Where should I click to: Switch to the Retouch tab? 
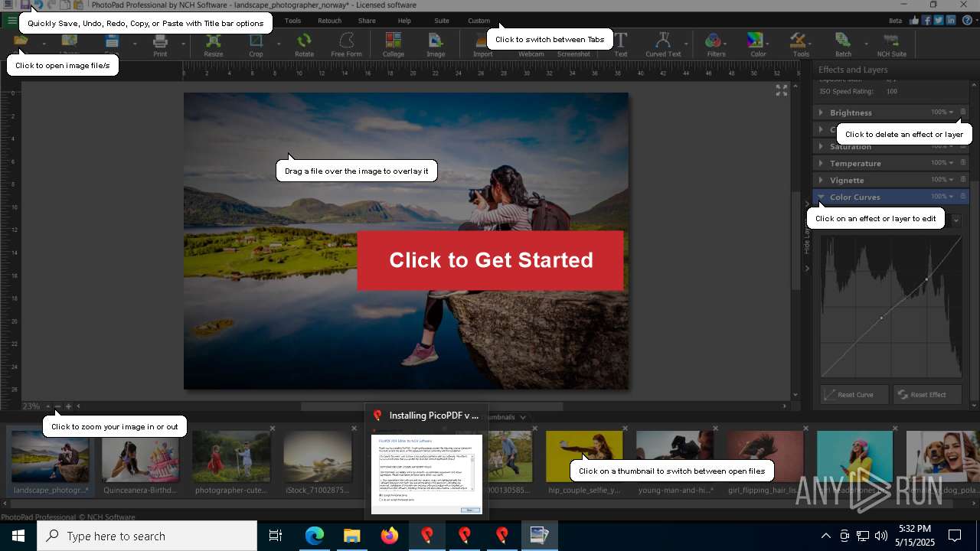point(329,21)
